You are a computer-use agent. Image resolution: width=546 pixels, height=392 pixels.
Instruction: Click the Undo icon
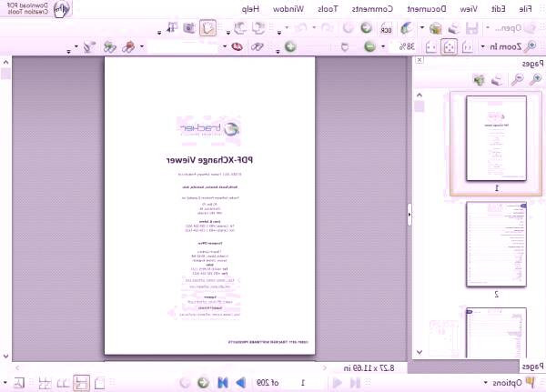(327, 28)
